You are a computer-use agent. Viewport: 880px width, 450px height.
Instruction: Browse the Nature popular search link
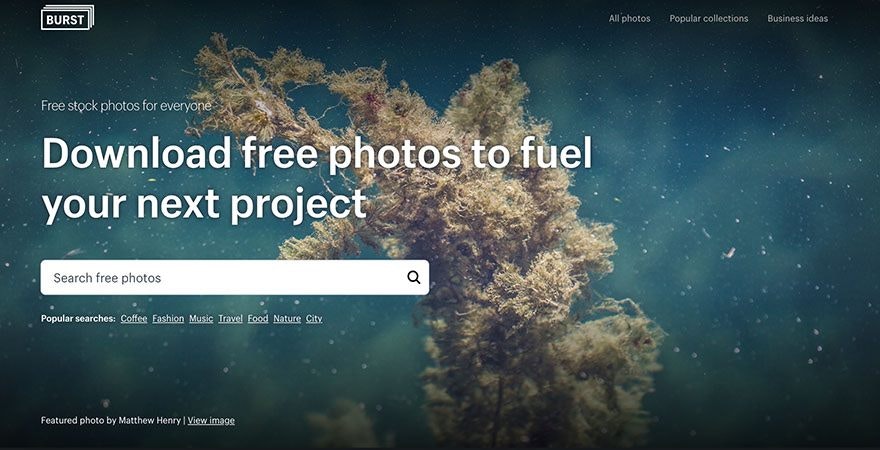pos(287,318)
